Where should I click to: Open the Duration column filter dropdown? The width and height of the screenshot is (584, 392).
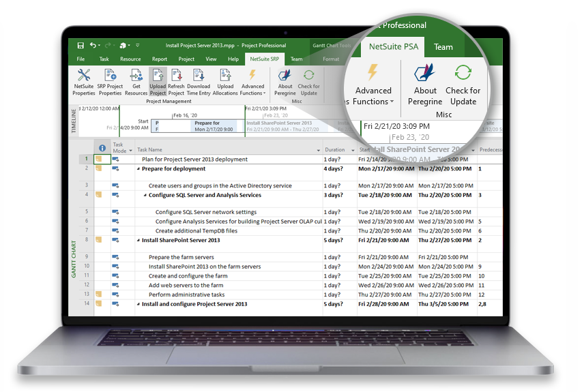pos(353,151)
